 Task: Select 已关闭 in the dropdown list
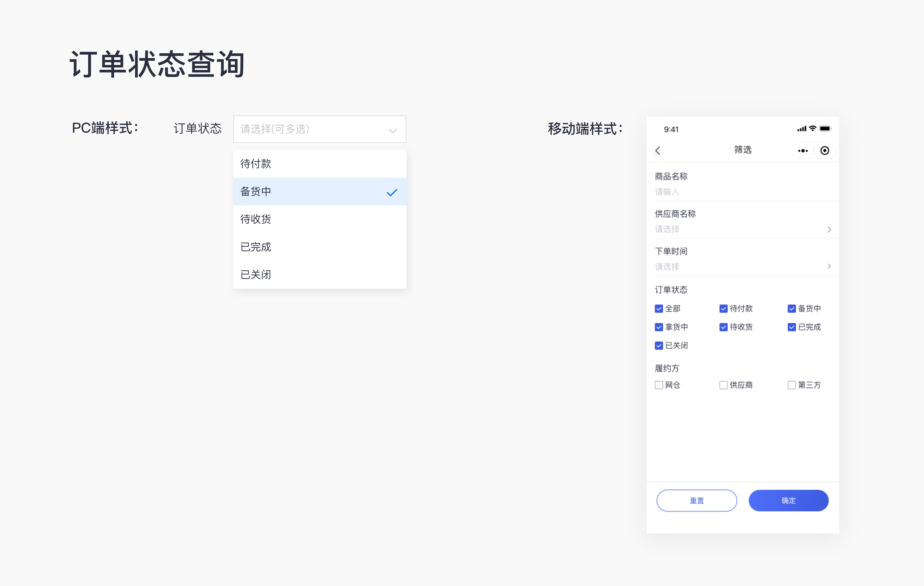pos(320,274)
